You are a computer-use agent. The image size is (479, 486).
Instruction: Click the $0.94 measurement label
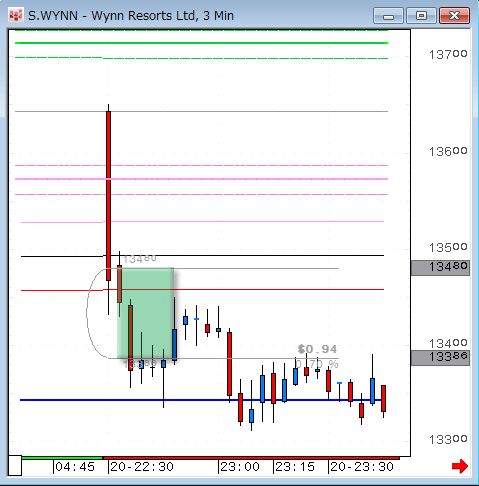click(x=317, y=349)
